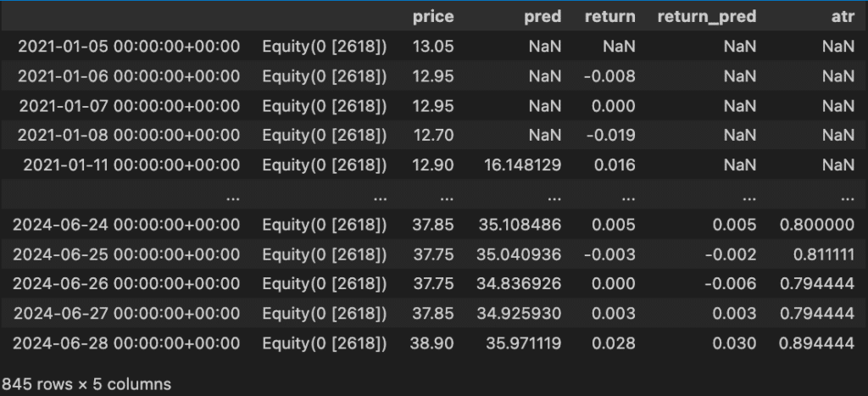Select the price cell showing 38.90
Image resolution: width=868 pixels, height=396 pixels.
[x=434, y=343]
